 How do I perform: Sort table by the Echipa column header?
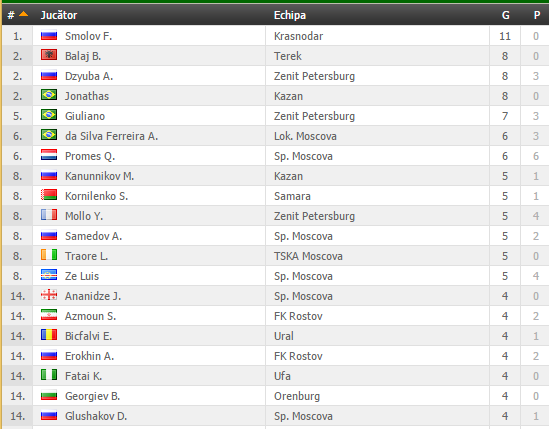click(290, 15)
